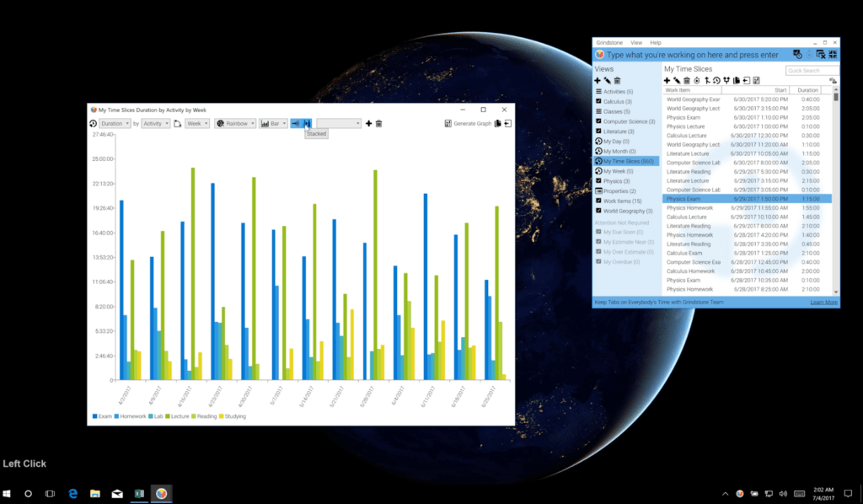Screen dimensions: 863x504
Task: Open the View menu in Grindstone
Action: click(x=636, y=42)
